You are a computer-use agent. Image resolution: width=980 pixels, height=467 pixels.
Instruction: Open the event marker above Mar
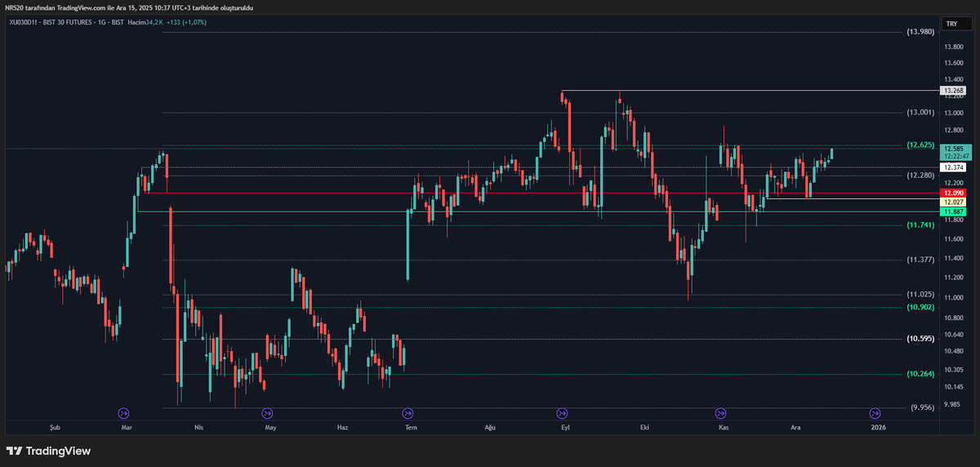pyautogui.click(x=124, y=413)
